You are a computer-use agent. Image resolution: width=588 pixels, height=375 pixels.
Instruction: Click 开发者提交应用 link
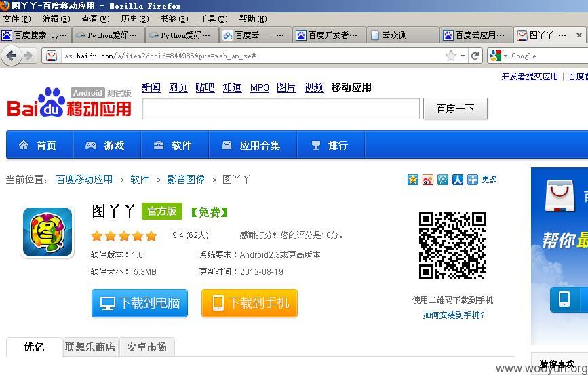530,77
